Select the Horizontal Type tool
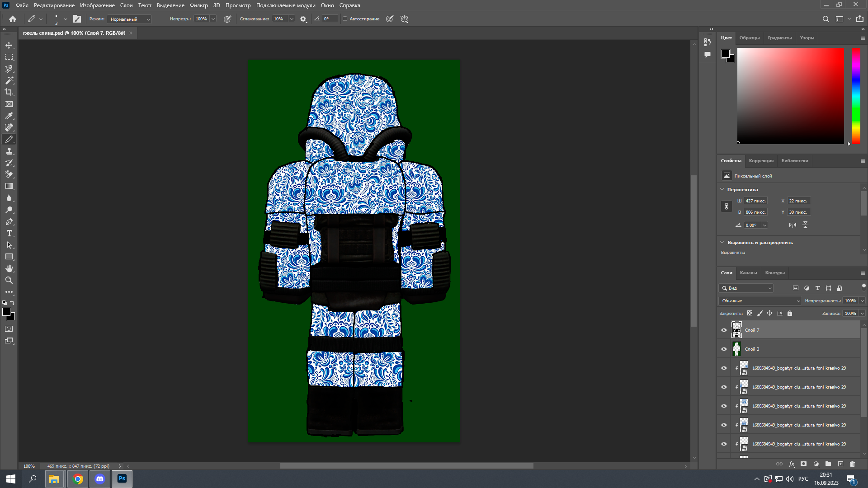This screenshot has width=868, height=488. coord(9,233)
